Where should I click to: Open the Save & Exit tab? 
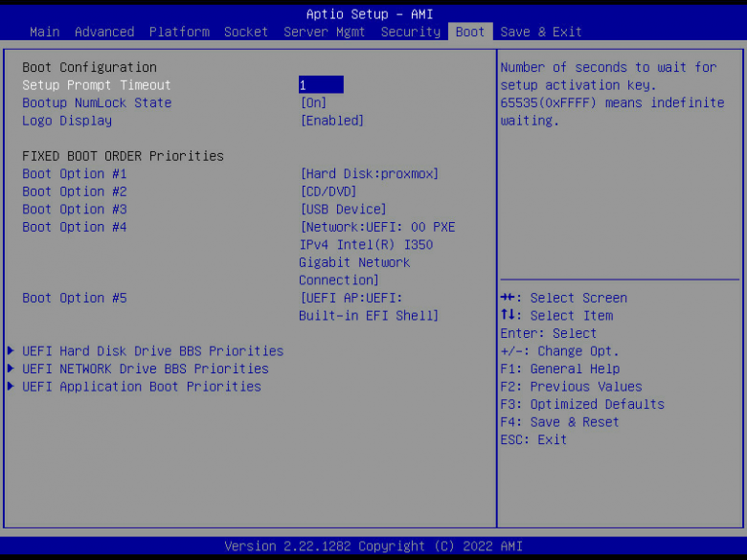coord(541,32)
